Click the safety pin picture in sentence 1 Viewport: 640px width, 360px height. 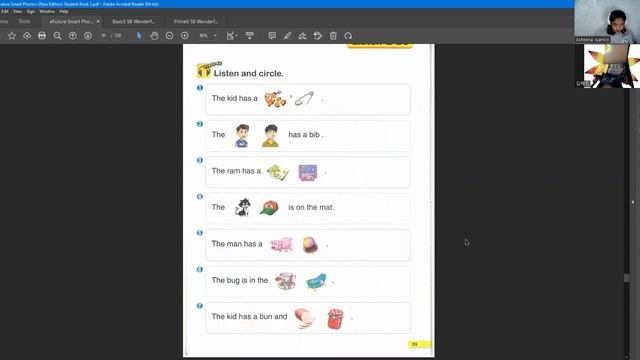(x=304, y=99)
